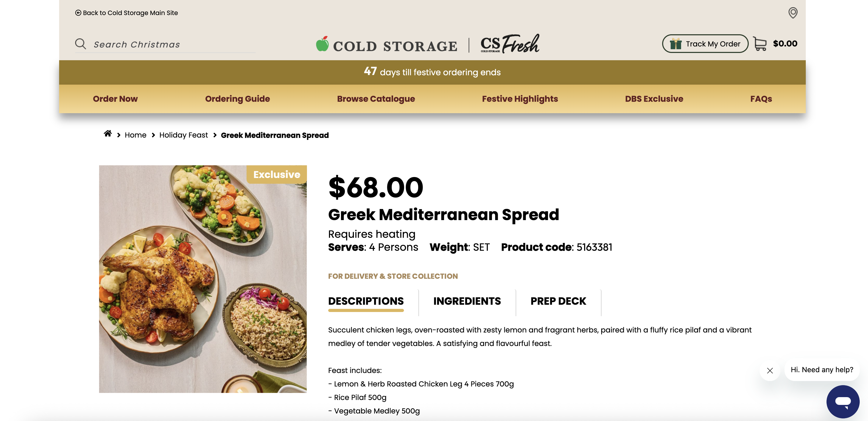Dismiss the 'Need any help' chat prompt
Image resolution: width=868 pixels, height=421 pixels.
[x=770, y=370]
